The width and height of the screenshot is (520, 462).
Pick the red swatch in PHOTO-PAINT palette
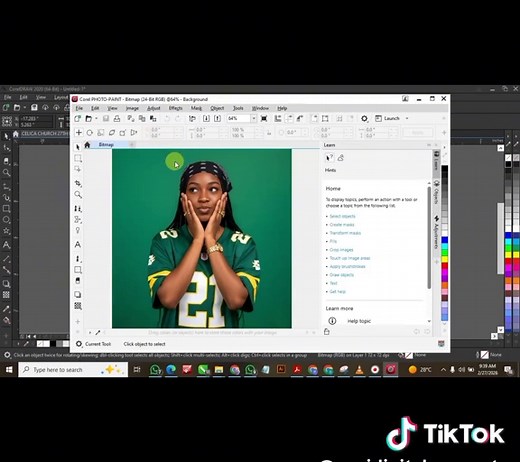(445, 266)
